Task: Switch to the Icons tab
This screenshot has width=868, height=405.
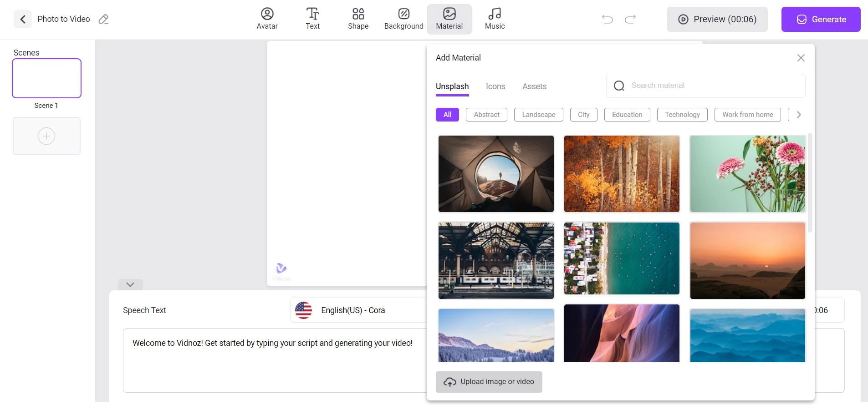Action: (495, 86)
